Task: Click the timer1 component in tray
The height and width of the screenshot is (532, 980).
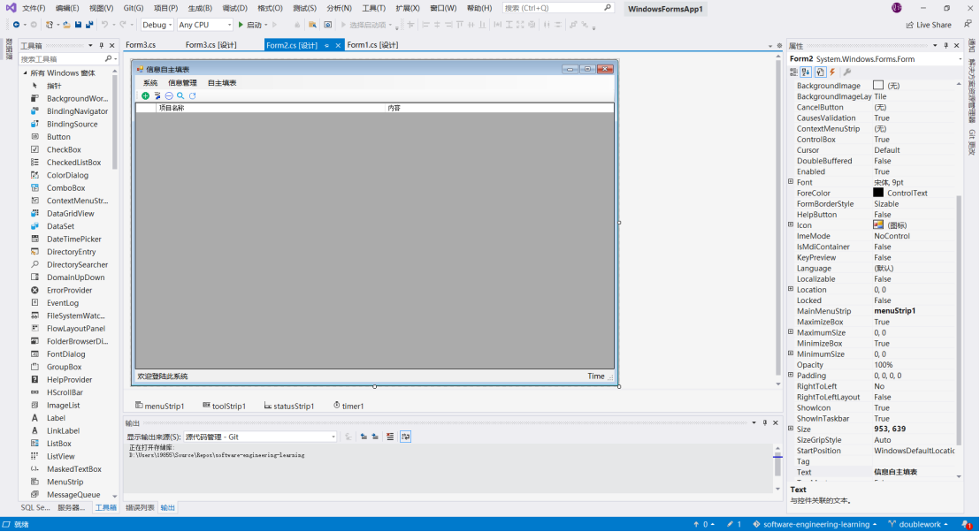Action: [x=348, y=406]
